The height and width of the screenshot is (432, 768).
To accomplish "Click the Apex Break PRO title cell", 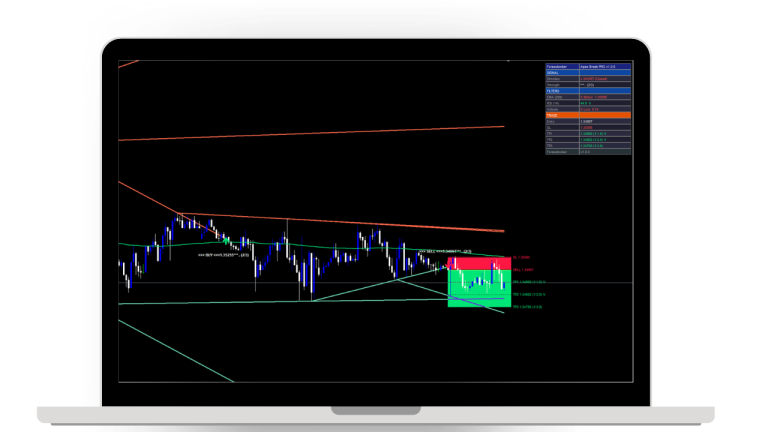I will [x=605, y=66].
